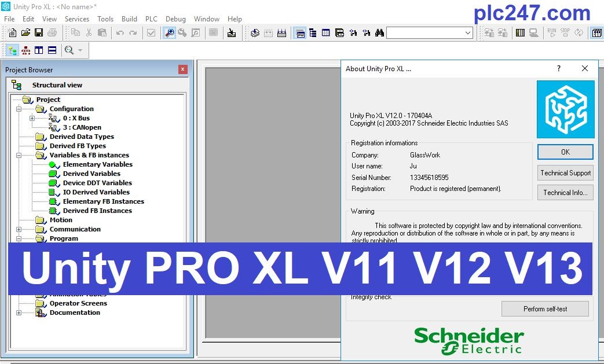Click the Schneider cube logo in About dialog
This screenshot has width=604, height=364.
coord(565,109)
